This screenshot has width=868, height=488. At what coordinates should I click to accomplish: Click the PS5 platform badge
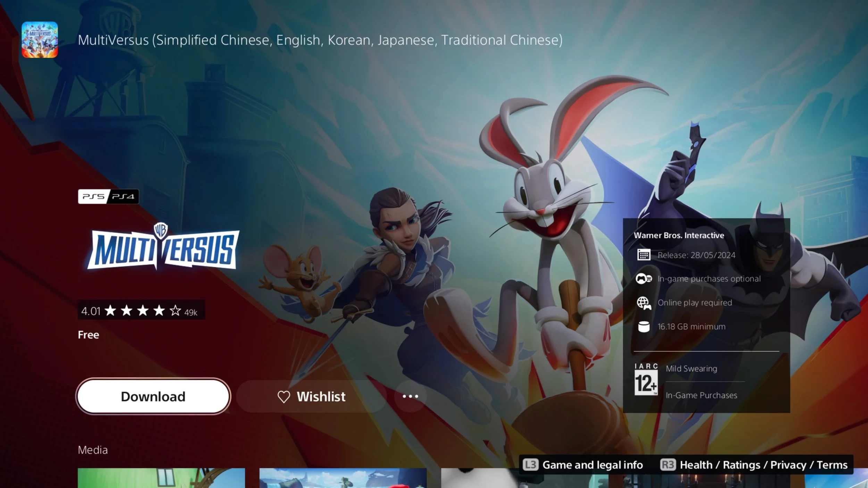click(93, 196)
